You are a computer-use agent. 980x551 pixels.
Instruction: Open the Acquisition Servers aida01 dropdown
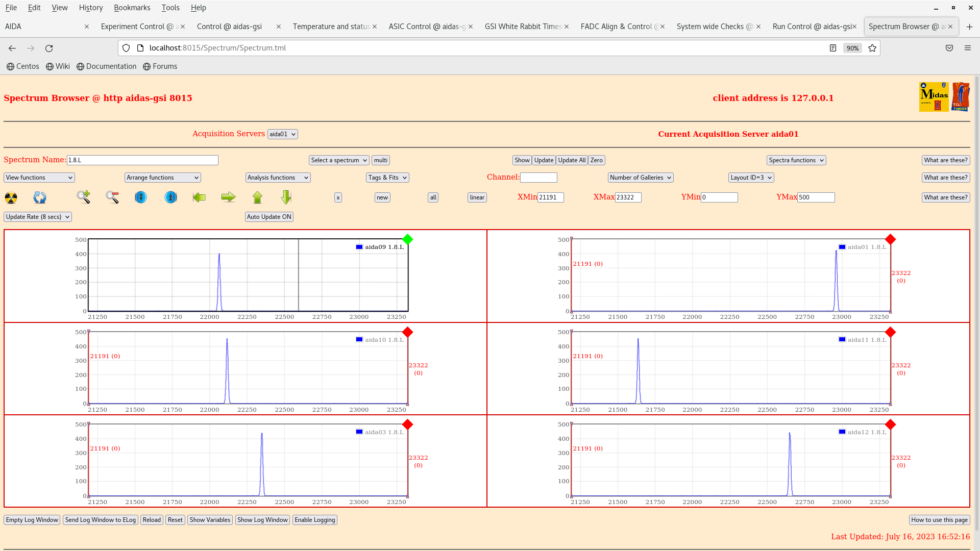(282, 134)
